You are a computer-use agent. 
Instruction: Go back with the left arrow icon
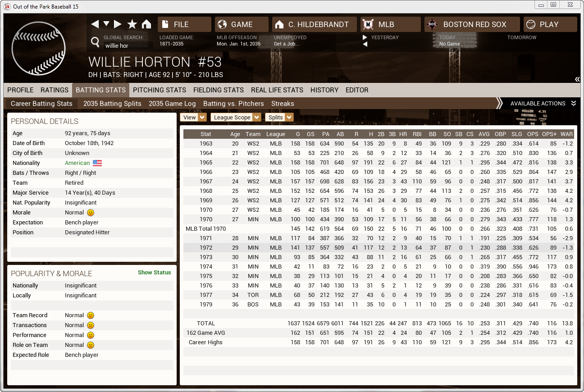tap(95, 24)
